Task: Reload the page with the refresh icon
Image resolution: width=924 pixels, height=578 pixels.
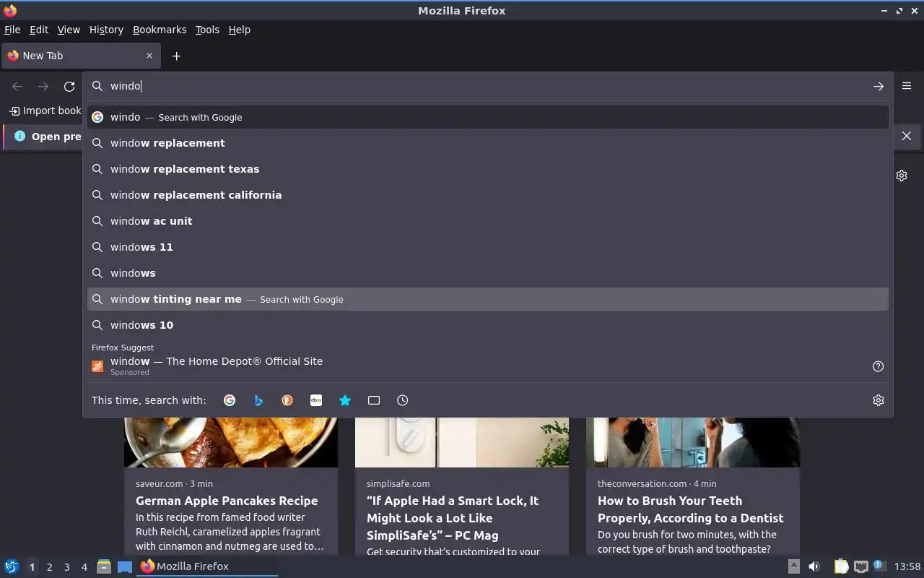Action: pyautogui.click(x=69, y=86)
